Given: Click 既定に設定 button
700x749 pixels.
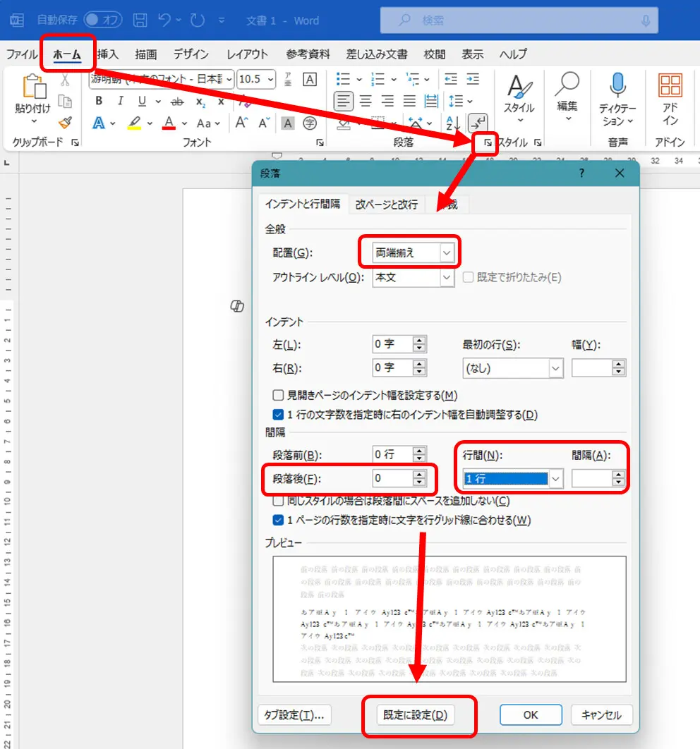Looking at the screenshot, I should click(x=415, y=714).
